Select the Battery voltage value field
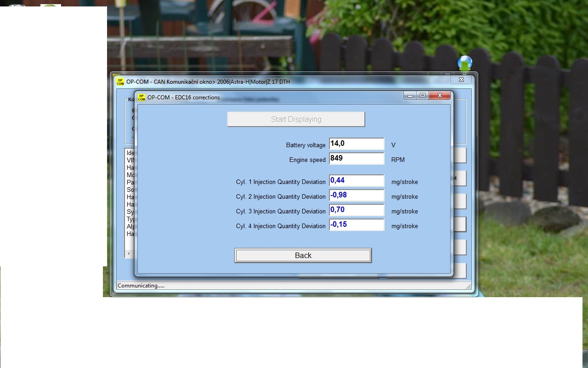The width and height of the screenshot is (588, 368). pos(356,144)
